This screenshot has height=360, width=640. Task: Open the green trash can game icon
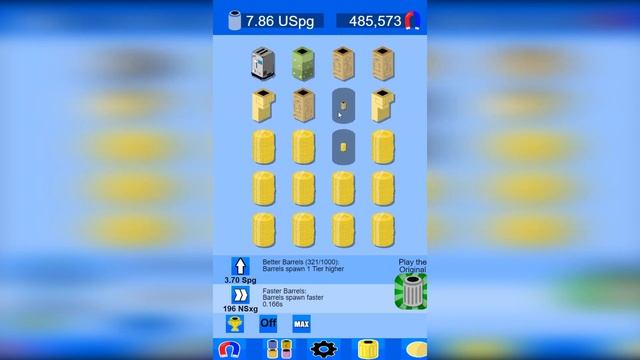[x=411, y=291]
